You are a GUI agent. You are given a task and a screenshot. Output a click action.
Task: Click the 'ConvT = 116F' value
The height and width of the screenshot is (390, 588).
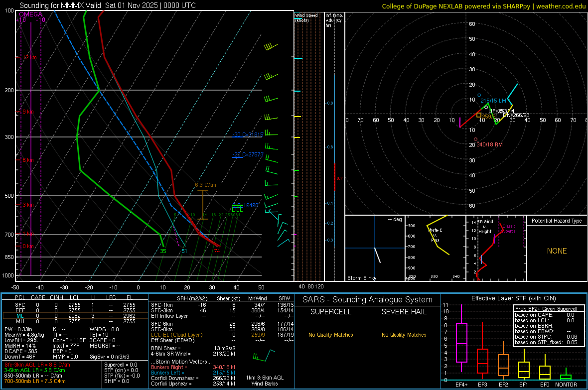[x=69, y=340]
